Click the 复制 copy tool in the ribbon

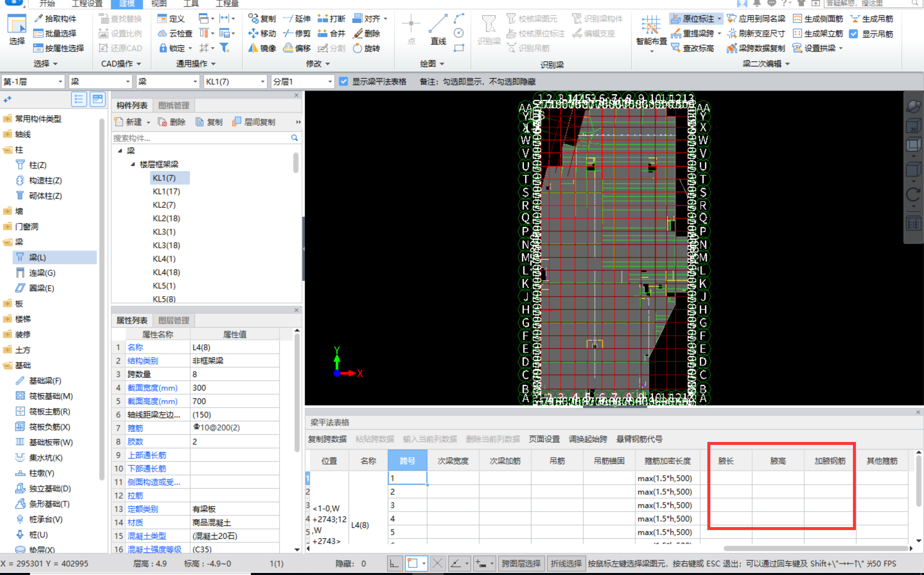(262, 18)
